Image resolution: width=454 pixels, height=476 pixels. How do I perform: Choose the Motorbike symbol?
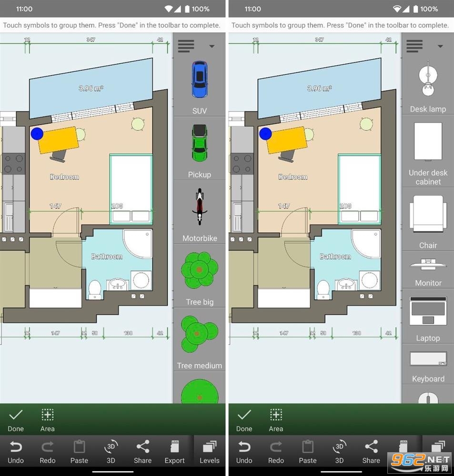(x=199, y=207)
